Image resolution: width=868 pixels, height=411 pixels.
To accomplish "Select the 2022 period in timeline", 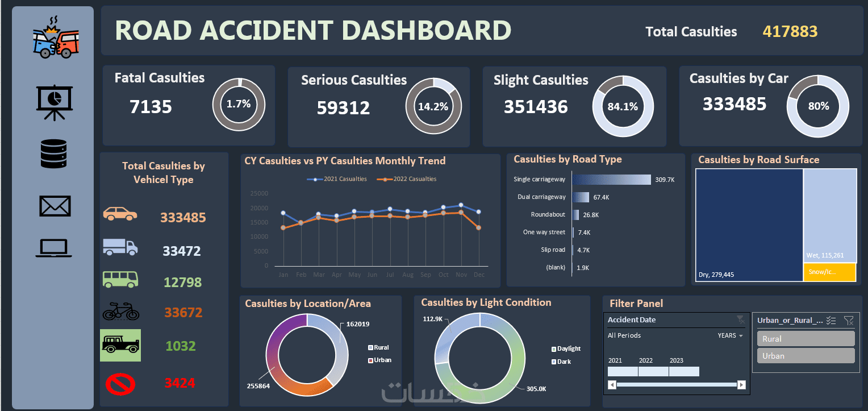I will [653, 371].
